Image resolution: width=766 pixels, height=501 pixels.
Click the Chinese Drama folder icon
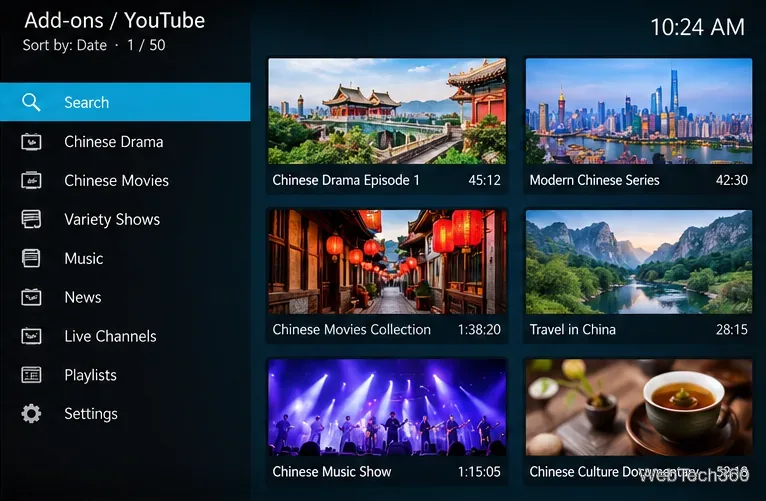coord(31,142)
